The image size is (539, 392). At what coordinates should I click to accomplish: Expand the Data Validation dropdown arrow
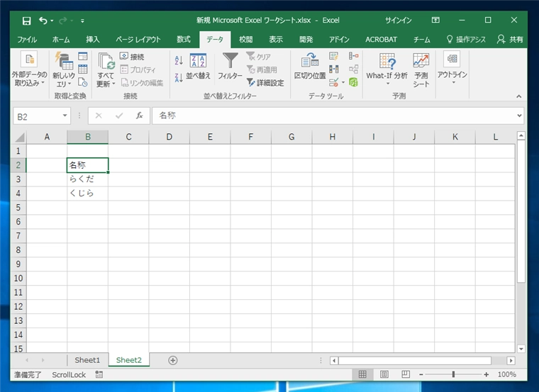[343, 82]
